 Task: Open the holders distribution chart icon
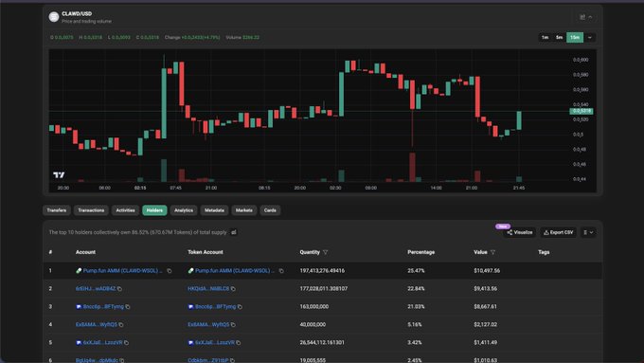tap(234, 232)
